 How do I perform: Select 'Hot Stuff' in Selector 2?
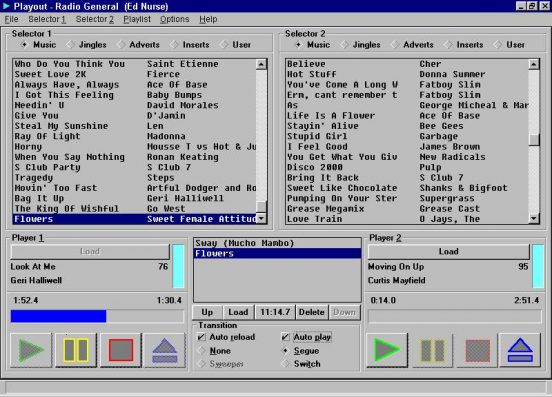pyautogui.click(x=408, y=74)
